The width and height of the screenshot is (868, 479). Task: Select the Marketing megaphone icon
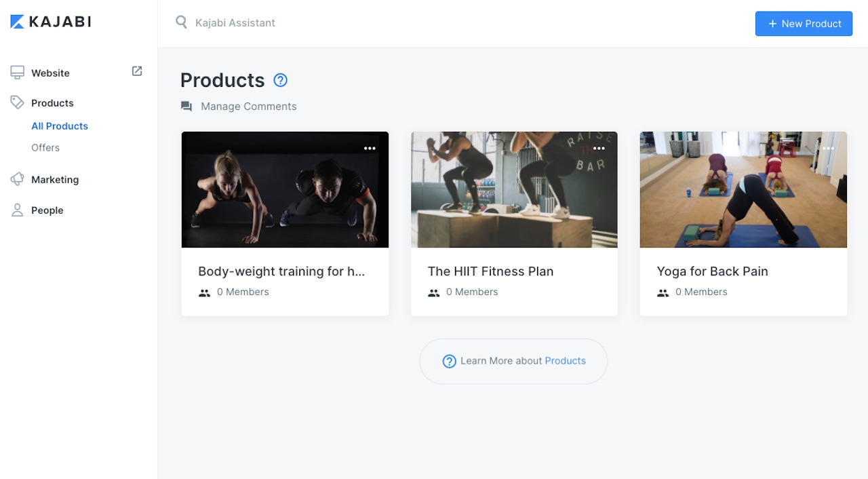tap(17, 178)
